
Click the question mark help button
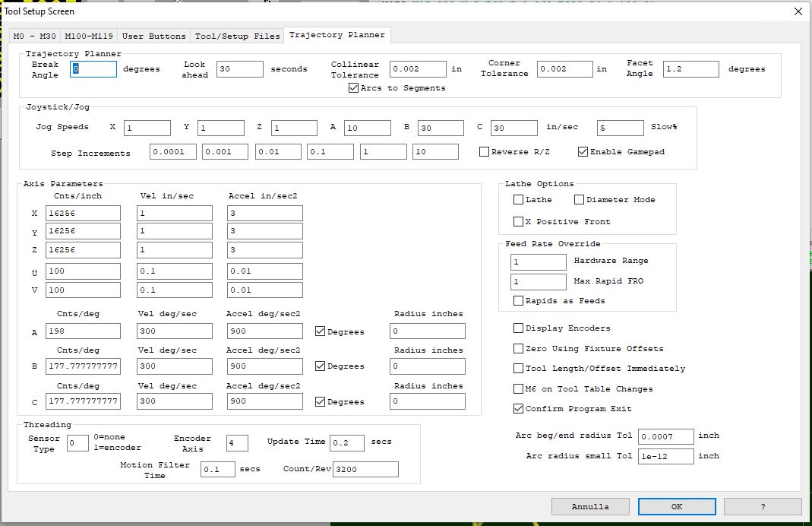coord(762,506)
